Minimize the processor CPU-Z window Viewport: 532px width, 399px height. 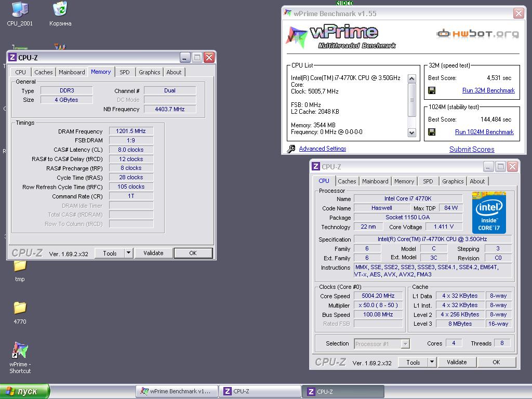tap(488, 167)
